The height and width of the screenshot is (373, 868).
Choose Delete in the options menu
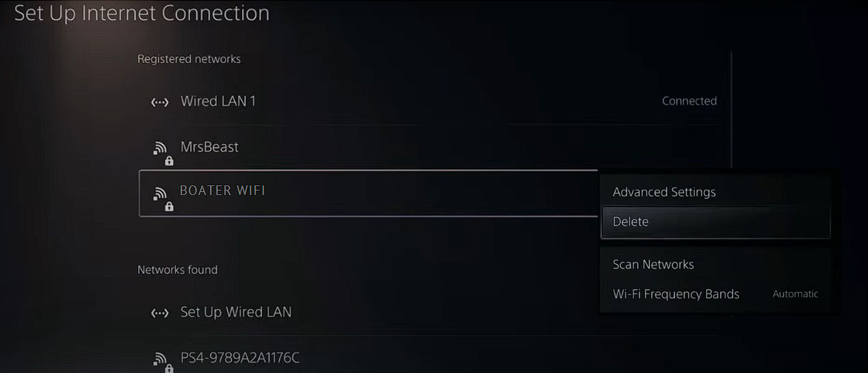630,222
